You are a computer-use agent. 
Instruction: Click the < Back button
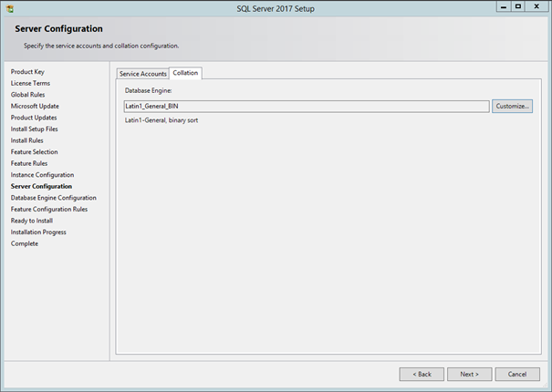pyautogui.click(x=422, y=374)
